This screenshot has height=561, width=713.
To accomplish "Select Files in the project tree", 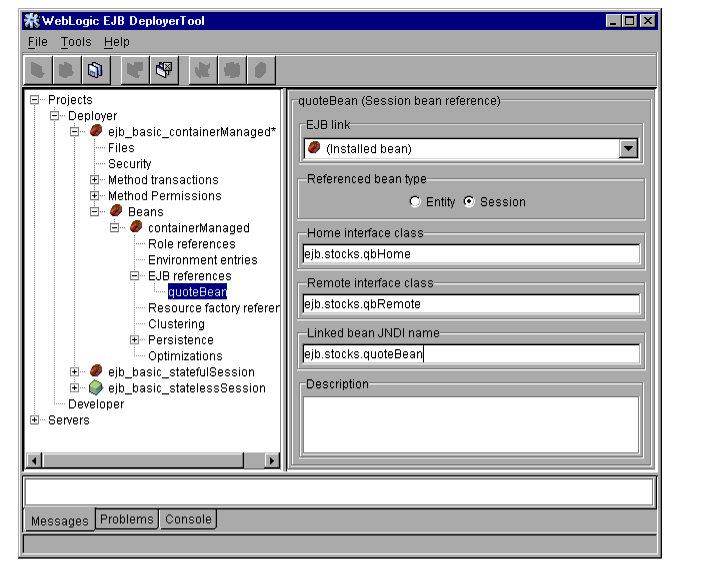I will [x=121, y=148].
